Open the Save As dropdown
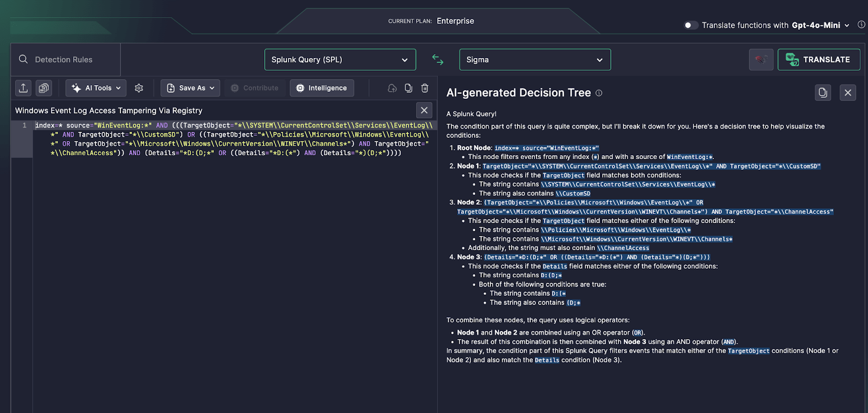868x413 pixels. [190, 88]
